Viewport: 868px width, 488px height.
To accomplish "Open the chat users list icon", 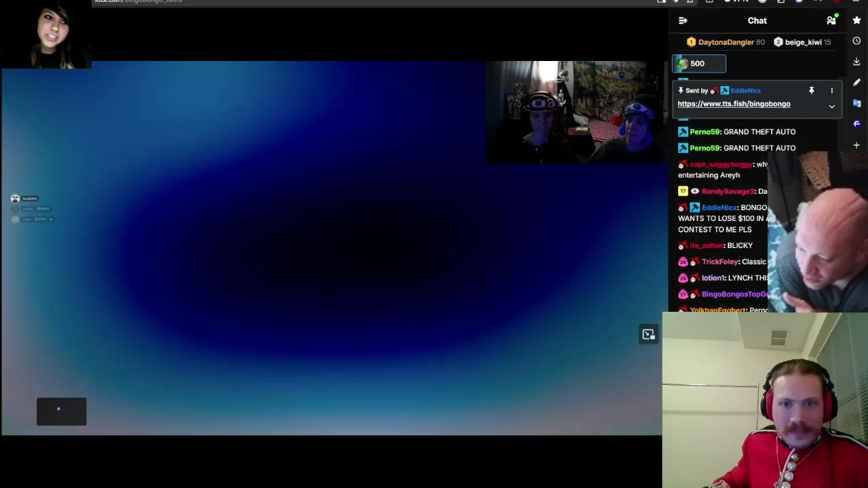I will (831, 21).
